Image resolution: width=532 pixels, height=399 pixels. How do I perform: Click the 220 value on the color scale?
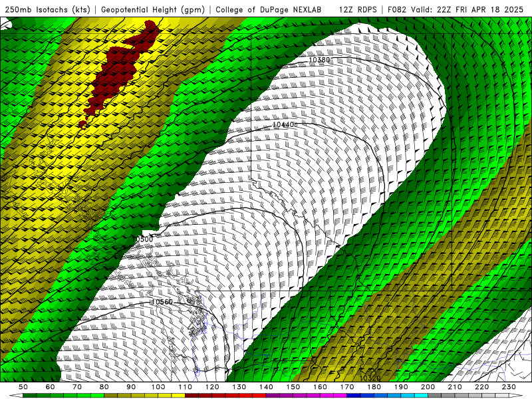pos(481,387)
